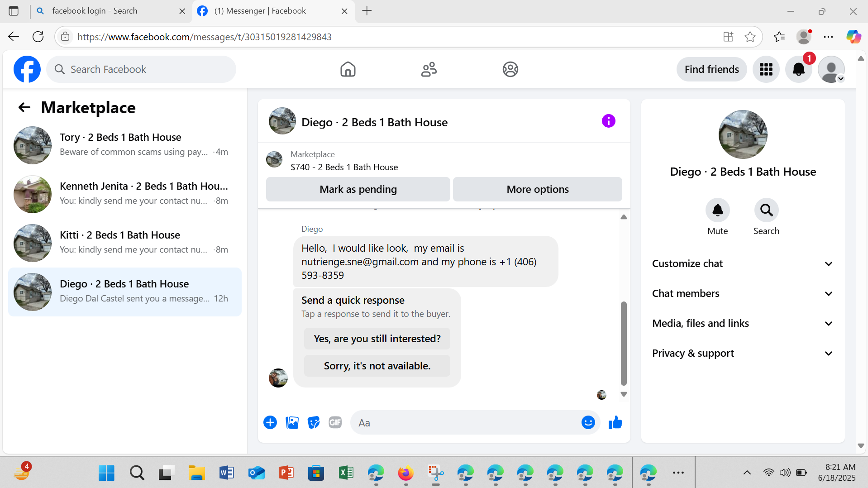Screen dimensions: 868x488
Task: Send a thumbs-up like
Action: 615,422
